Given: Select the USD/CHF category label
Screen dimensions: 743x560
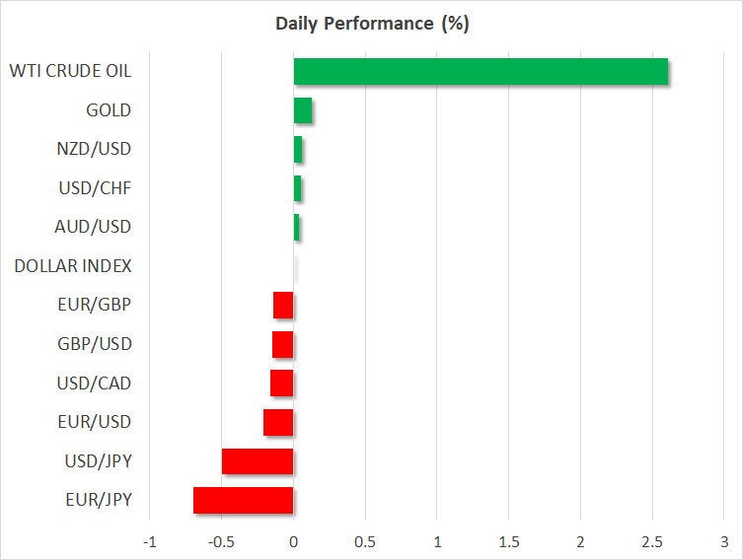Looking at the screenshot, I should (96, 188).
